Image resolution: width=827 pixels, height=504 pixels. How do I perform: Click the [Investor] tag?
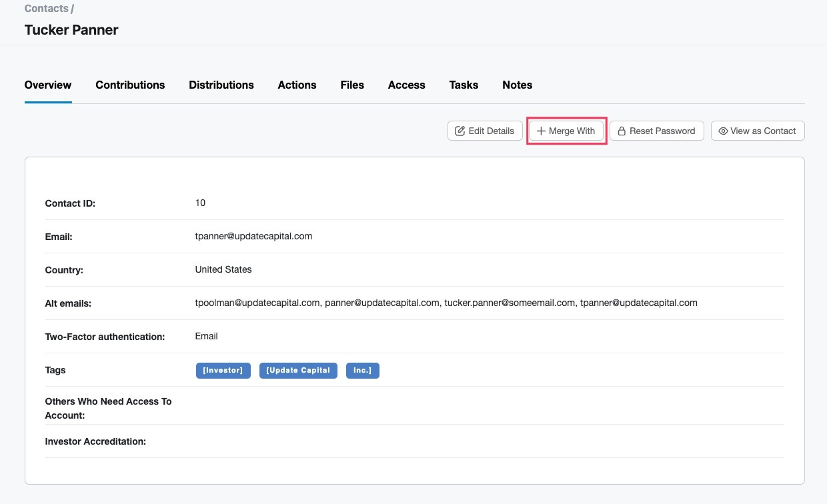click(223, 371)
